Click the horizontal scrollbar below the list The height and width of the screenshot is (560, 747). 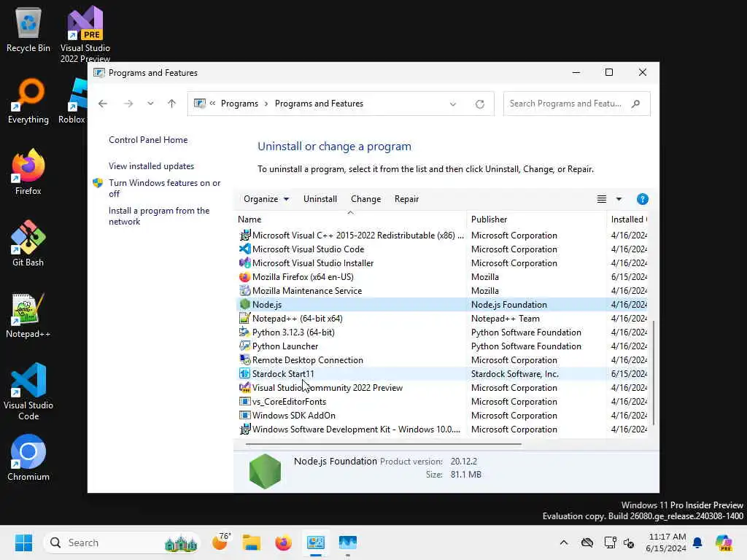coord(384,444)
